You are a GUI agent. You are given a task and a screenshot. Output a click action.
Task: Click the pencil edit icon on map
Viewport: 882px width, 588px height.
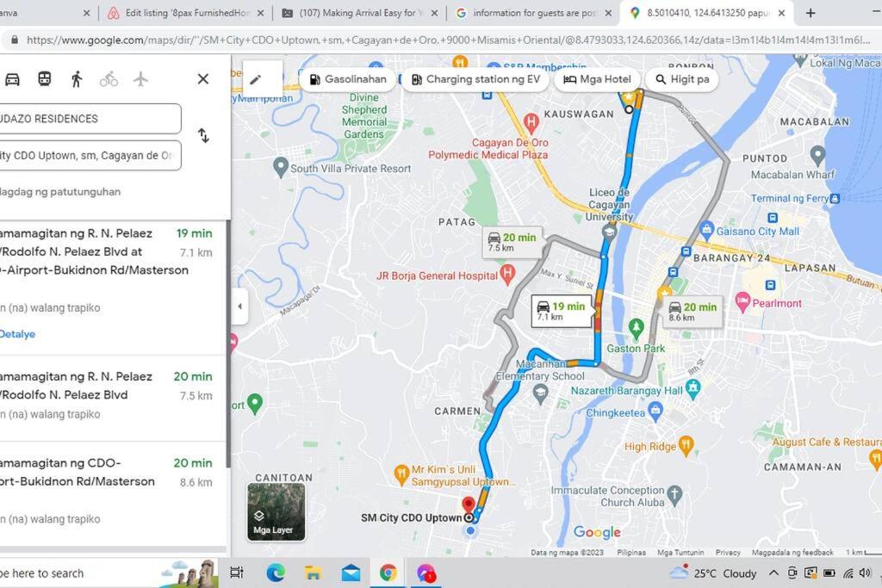coord(255,79)
